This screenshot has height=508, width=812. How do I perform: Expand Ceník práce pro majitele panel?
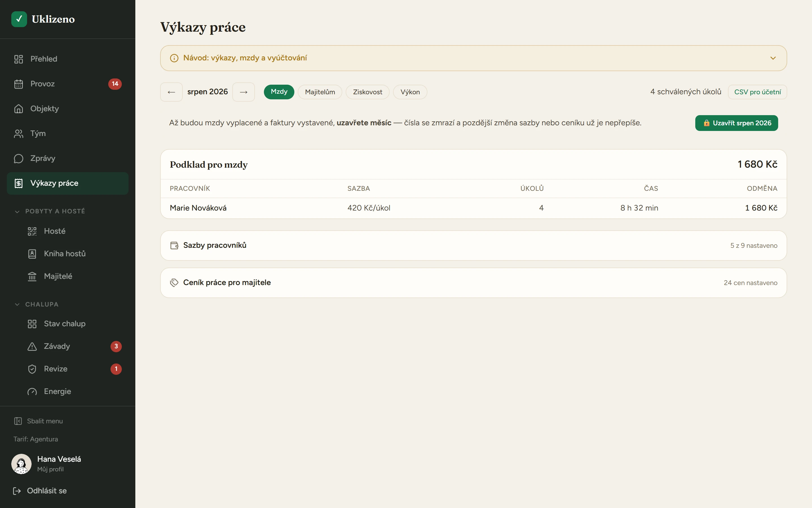point(473,283)
